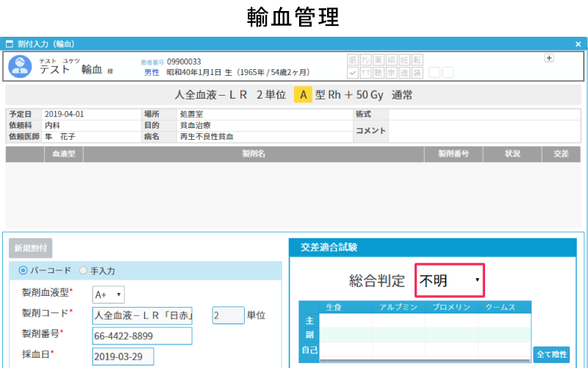Image resolution: width=588 pixels, height=368 pixels.
Task: Expand patient header with plus icon
Action: [548, 58]
